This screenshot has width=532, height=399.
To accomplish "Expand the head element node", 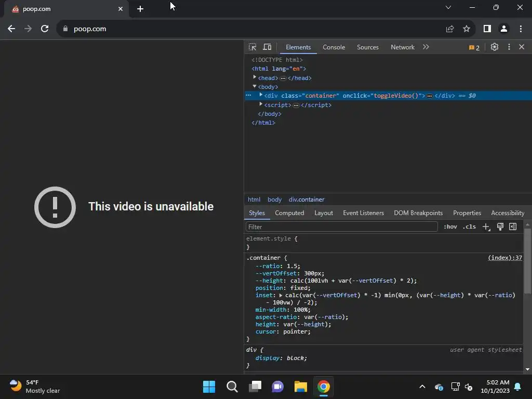I will pos(255,77).
